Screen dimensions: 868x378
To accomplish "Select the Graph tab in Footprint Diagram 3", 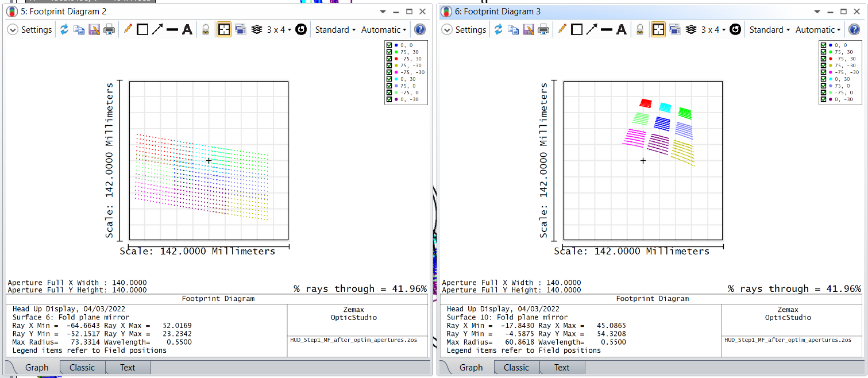I will click(471, 368).
